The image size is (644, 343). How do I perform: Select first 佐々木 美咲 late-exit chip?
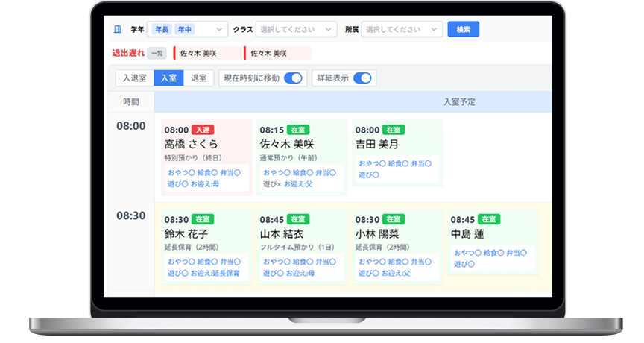pyautogui.click(x=207, y=54)
